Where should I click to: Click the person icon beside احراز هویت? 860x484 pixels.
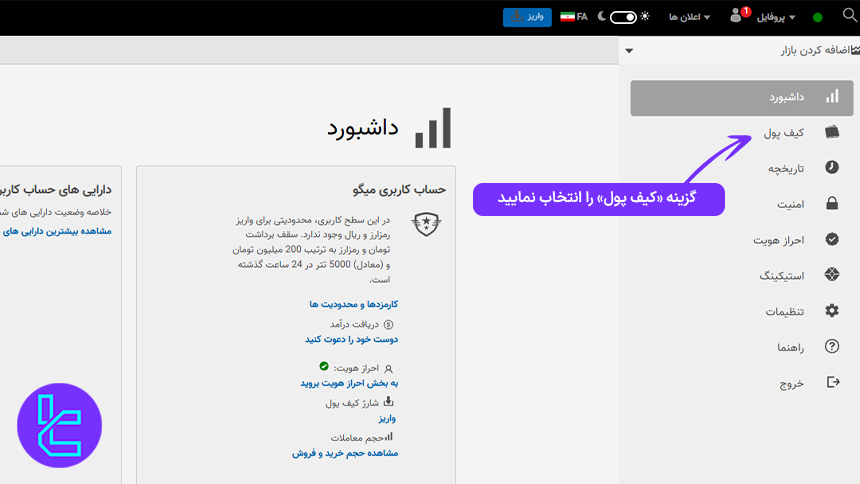pyautogui.click(x=388, y=369)
